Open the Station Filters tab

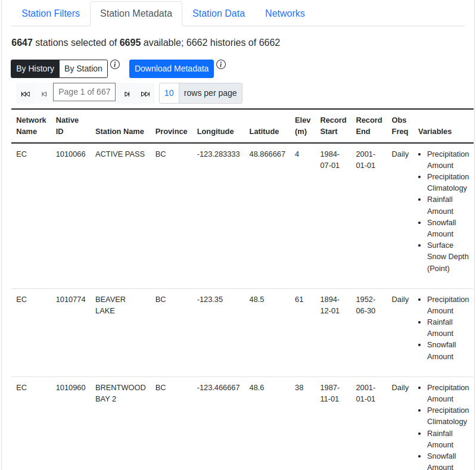coord(51,13)
